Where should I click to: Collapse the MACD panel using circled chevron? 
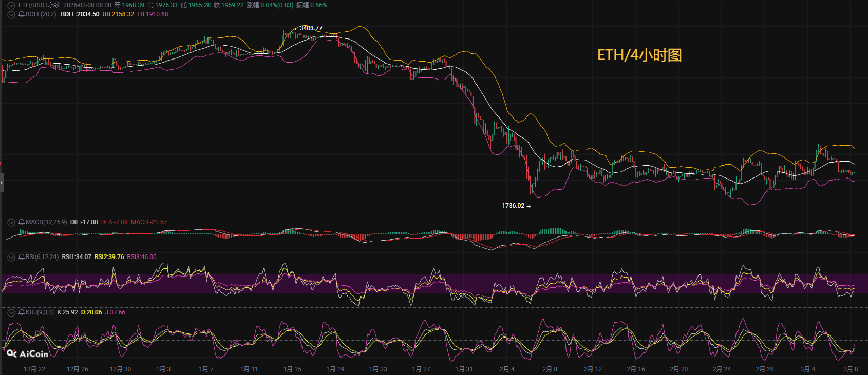point(11,222)
